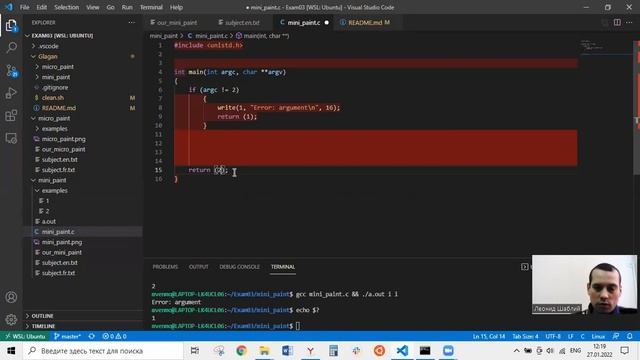Launch Chrome from taskbar
Viewport: 640px width, 360px height.
tap(241, 351)
